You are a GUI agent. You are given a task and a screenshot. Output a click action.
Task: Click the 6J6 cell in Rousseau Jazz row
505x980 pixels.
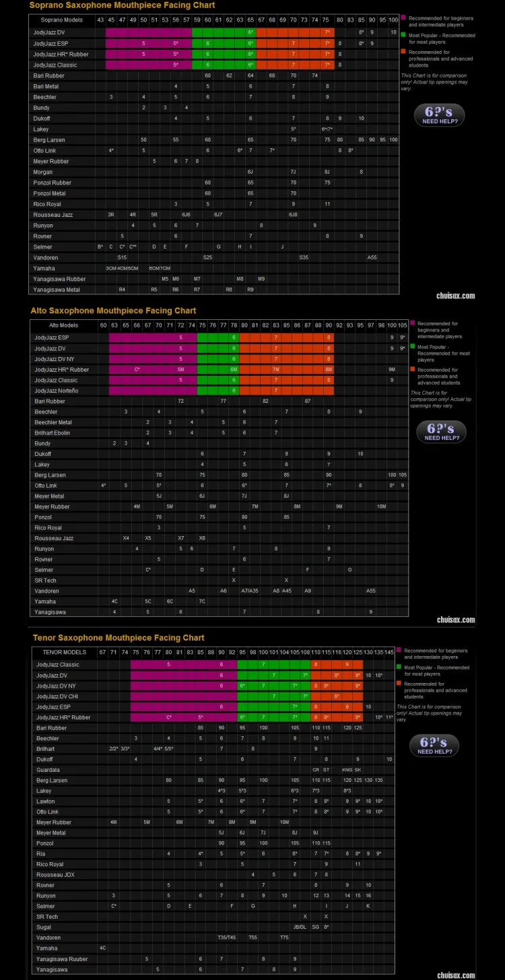tap(186, 214)
